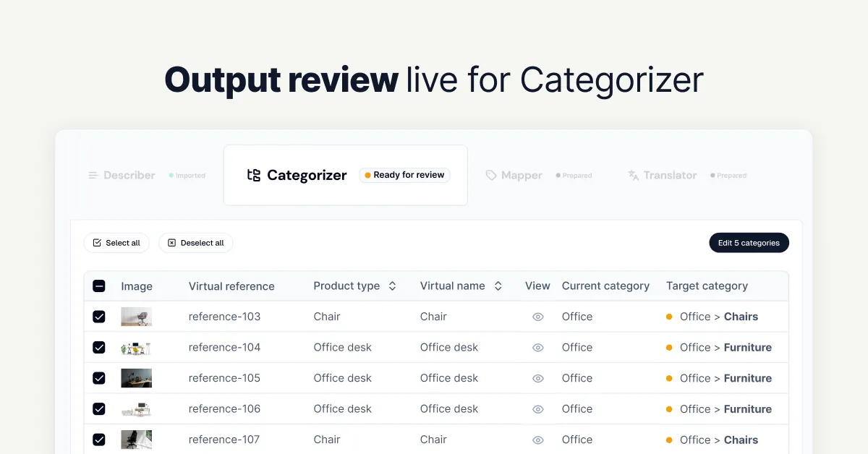This screenshot has height=454, width=868.
Task: View reference-103 using its eye icon
Action: tap(537, 317)
